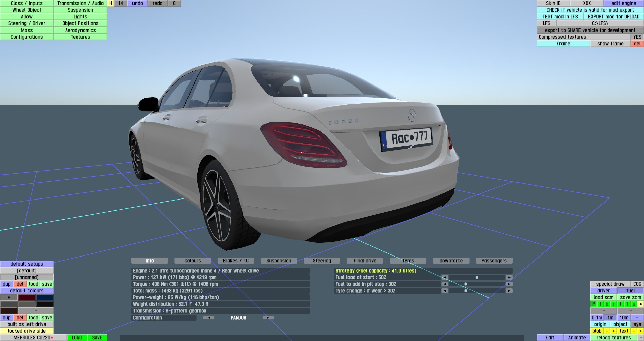This screenshot has width=644, height=341.
Task: Toggle the 'u' view button
Action: (x=634, y=304)
